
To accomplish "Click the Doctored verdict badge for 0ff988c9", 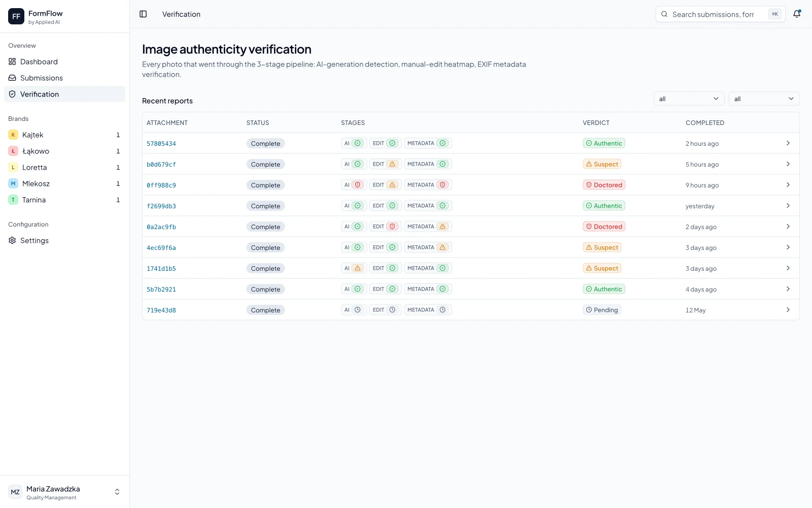I will 604,185.
